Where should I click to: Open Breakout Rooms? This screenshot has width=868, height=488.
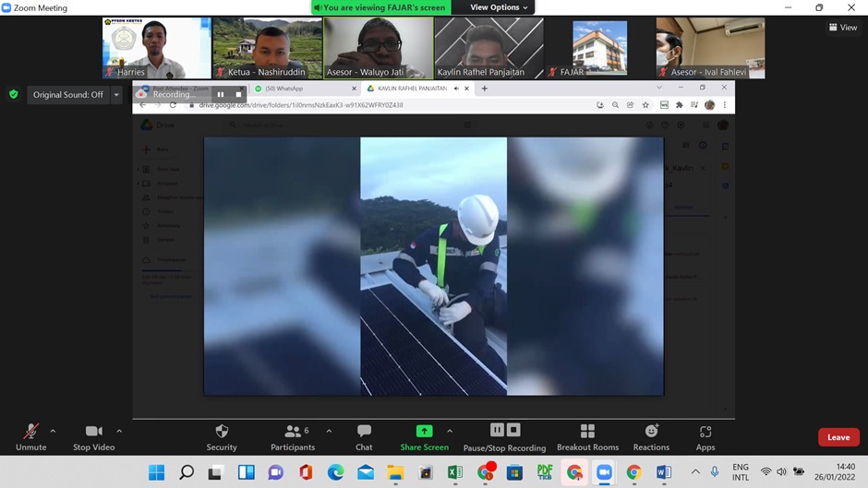coord(587,432)
